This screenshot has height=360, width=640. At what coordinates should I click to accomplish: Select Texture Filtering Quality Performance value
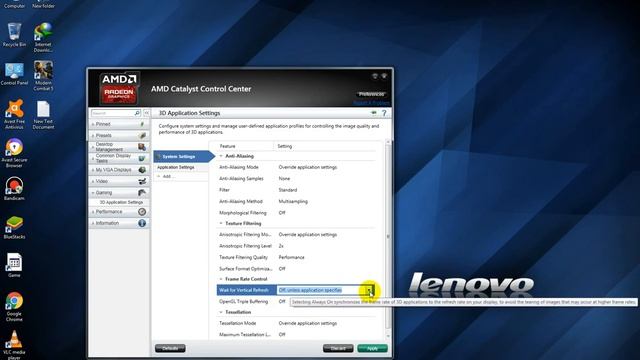[x=291, y=258]
